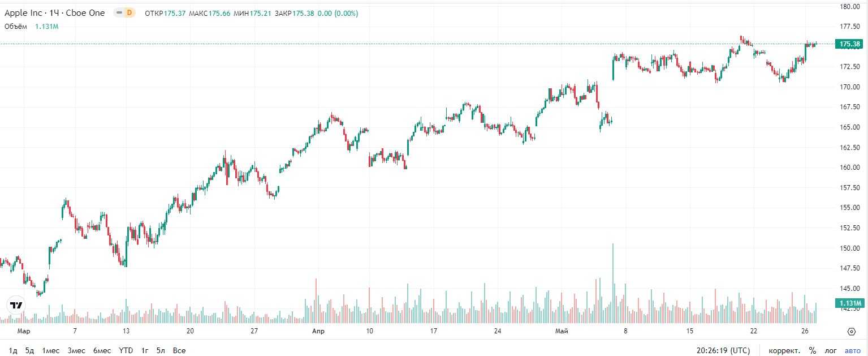The height and width of the screenshot is (356, 868).
Task: Click the TradingView logo on the chart
Action: 17,305
